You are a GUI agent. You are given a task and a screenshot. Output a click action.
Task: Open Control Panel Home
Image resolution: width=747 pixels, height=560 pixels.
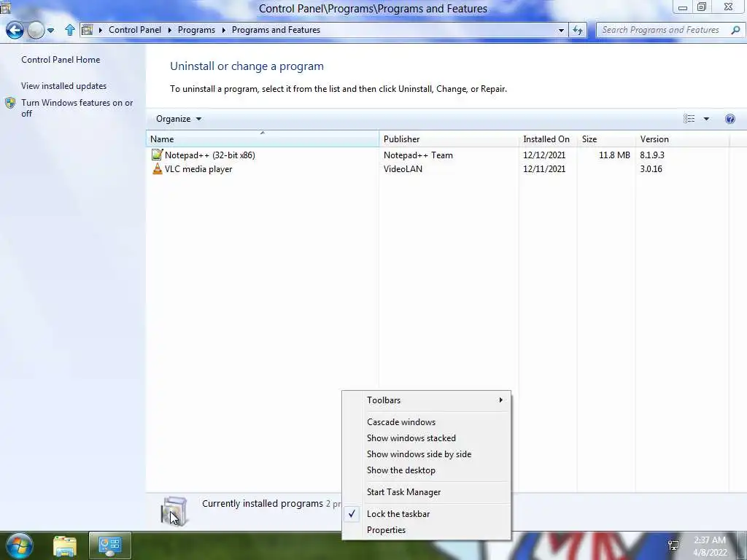coord(61,60)
